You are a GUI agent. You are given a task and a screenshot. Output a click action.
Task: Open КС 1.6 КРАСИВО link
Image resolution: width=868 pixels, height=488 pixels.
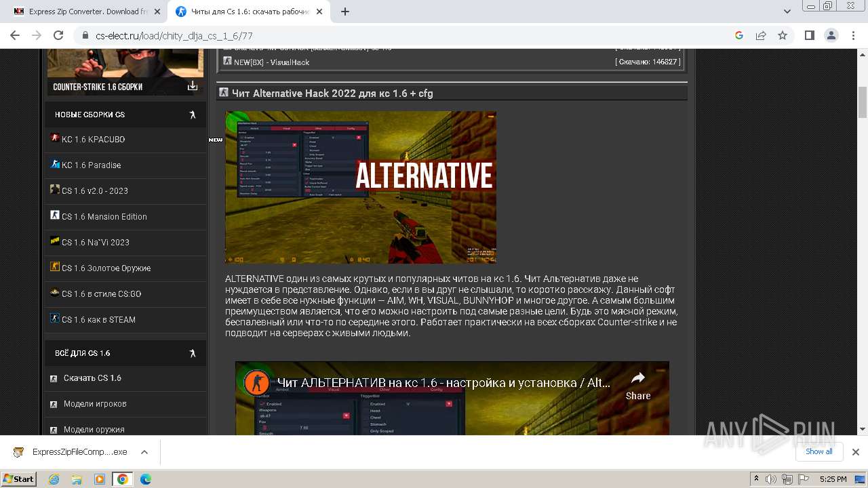click(x=93, y=139)
